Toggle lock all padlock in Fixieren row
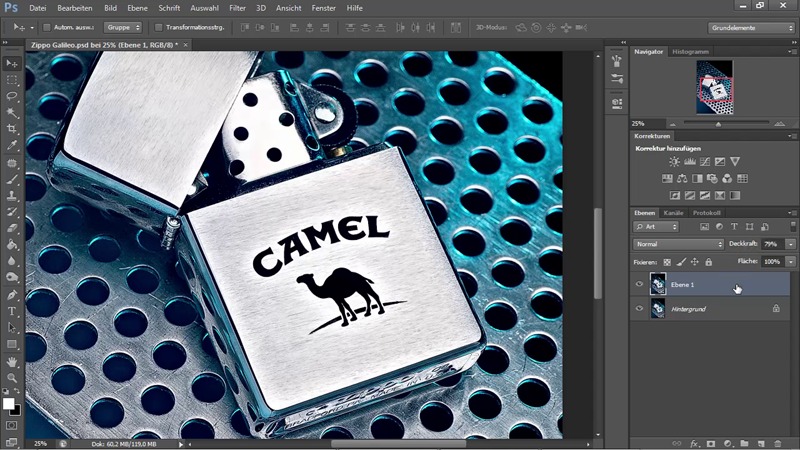 709,262
